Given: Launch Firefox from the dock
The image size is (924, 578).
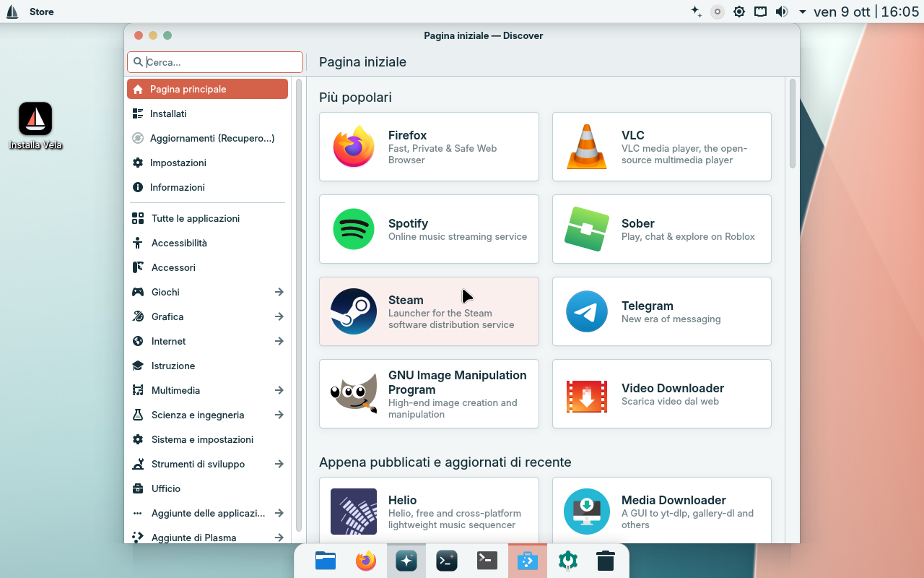Looking at the screenshot, I should (366, 561).
